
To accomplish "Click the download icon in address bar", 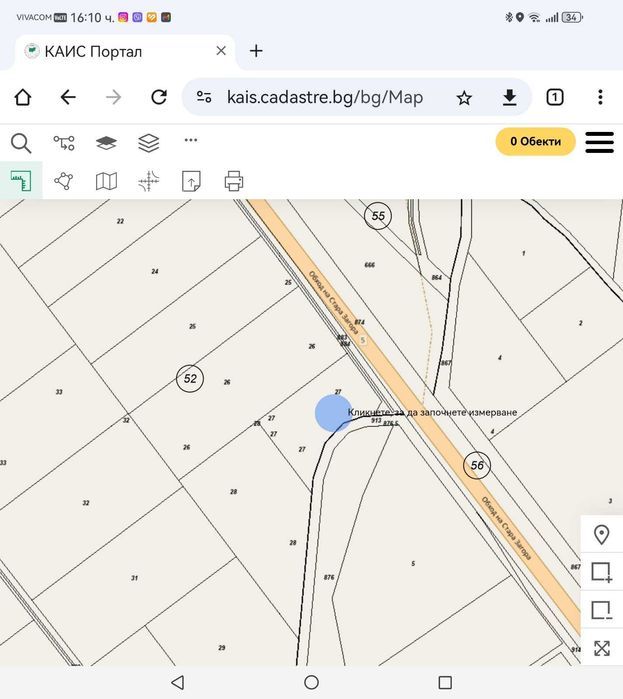I will (x=509, y=97).
